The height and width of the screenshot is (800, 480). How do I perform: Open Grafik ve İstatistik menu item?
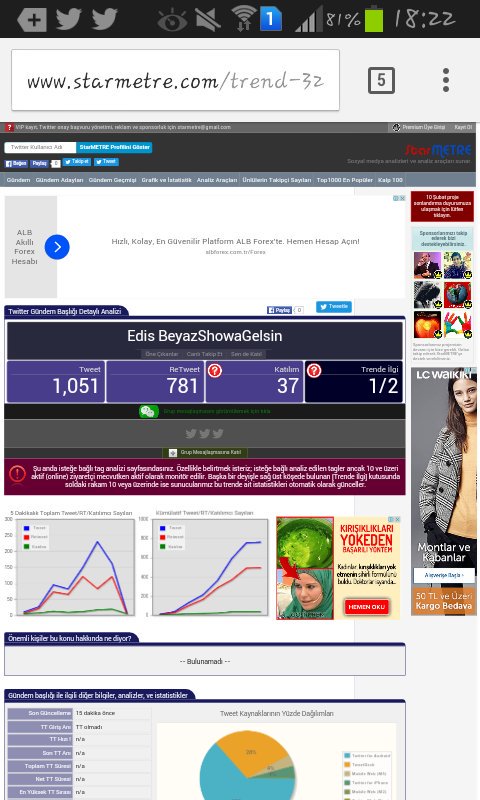tap(166, 180)
